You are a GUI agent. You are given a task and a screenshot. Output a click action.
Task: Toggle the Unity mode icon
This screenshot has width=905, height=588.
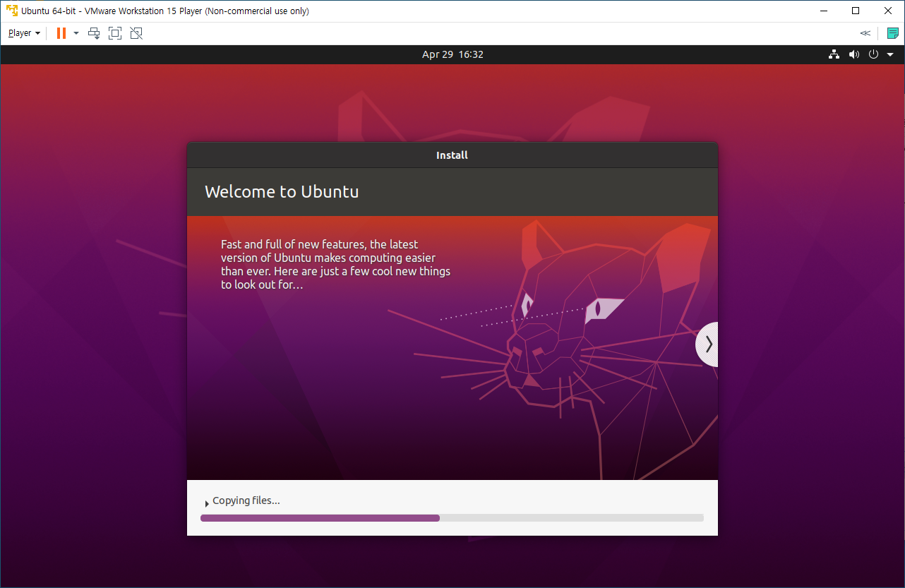(x=136, y=33)
